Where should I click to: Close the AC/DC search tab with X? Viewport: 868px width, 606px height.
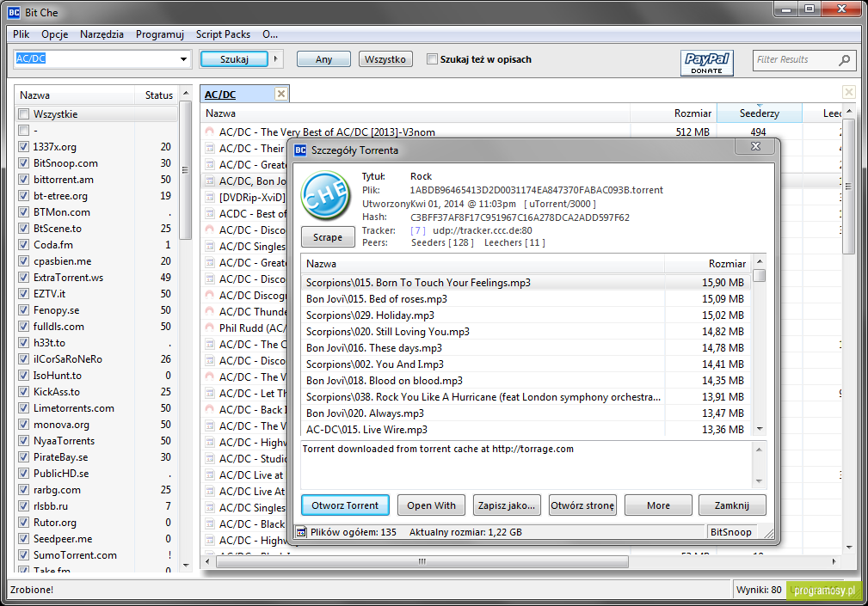point(281,94)
